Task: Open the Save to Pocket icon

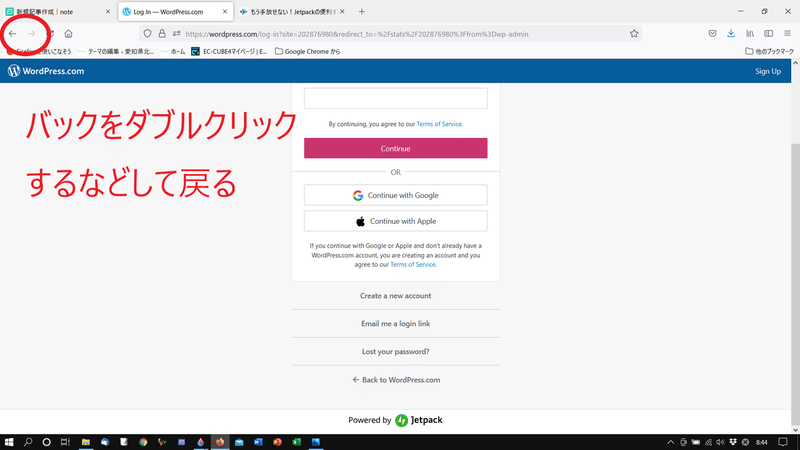Action: click(x=712, y=34)
